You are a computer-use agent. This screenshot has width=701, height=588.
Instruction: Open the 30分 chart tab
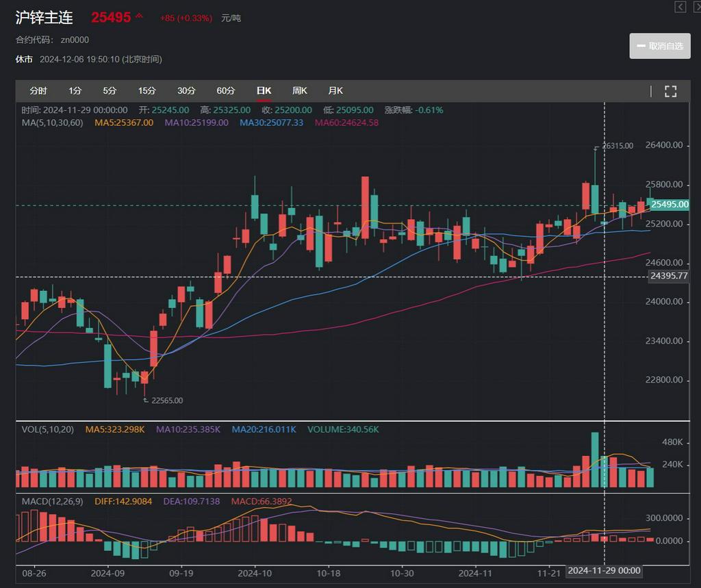pyautogui.click(x=186, y=91)
